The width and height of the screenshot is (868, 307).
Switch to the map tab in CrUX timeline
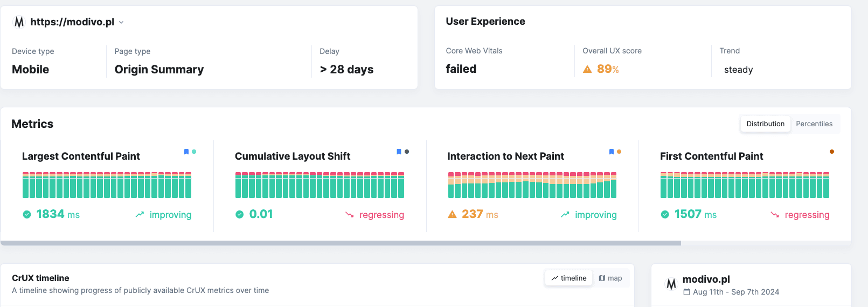pos(610,278)
